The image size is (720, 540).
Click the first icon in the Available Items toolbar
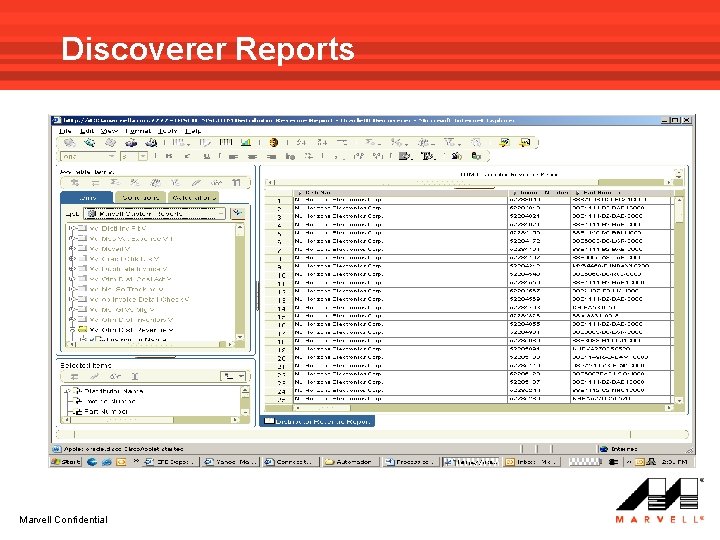pyautogui.click(x=74, y=182)
